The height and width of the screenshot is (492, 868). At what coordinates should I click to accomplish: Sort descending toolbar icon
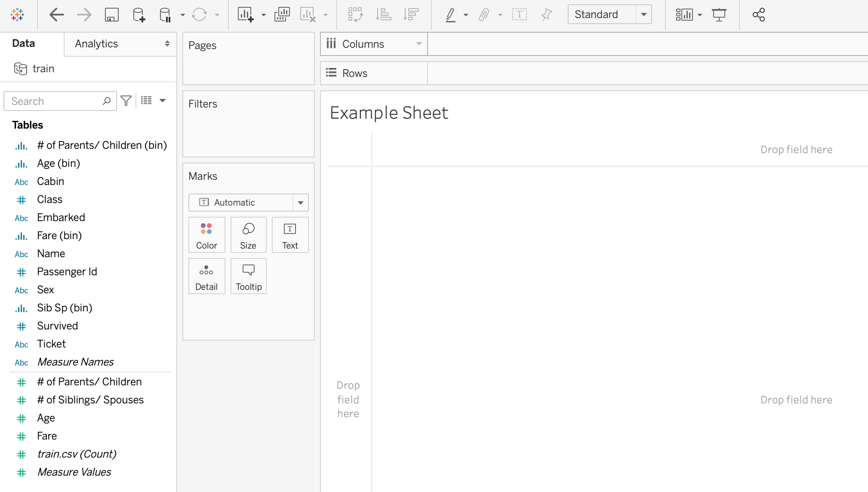(411, 15)
